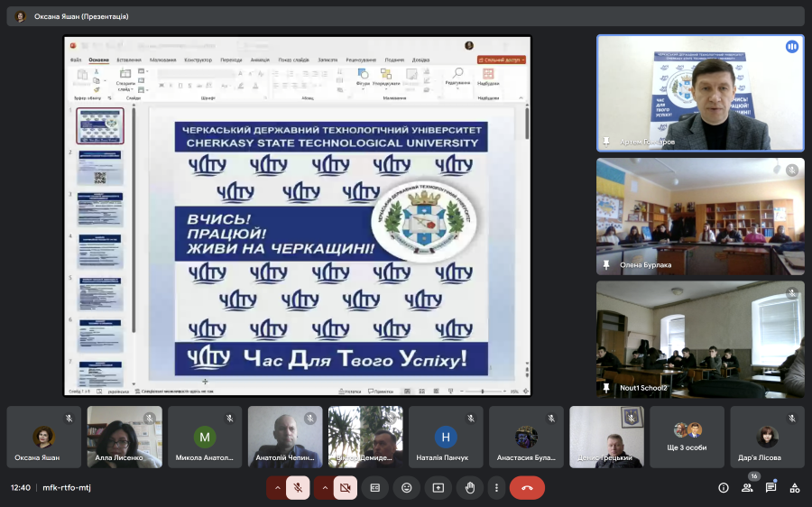Open meeting details info icon
The image size is (812, 507).
[724, 488]
